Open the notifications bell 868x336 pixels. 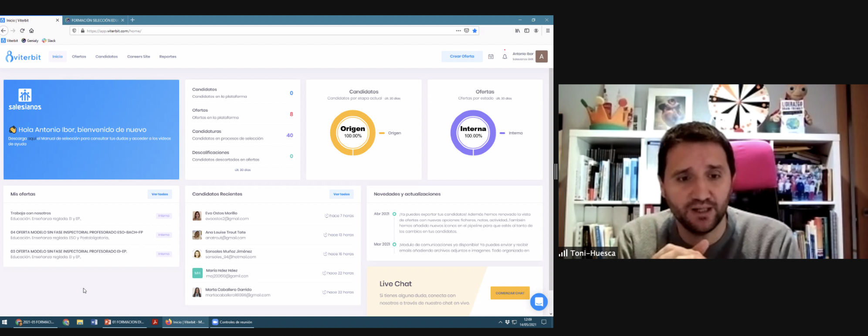[x=505, y=57]
